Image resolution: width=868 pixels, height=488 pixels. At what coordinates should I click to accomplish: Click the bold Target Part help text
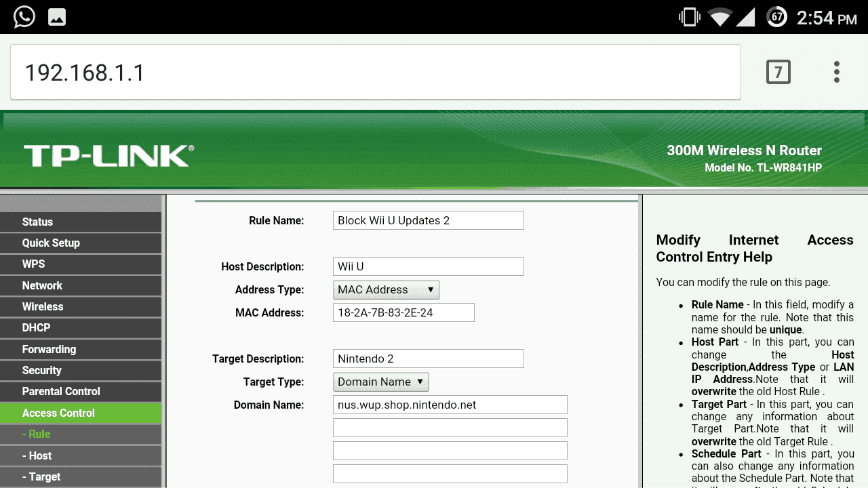[719, 405]
